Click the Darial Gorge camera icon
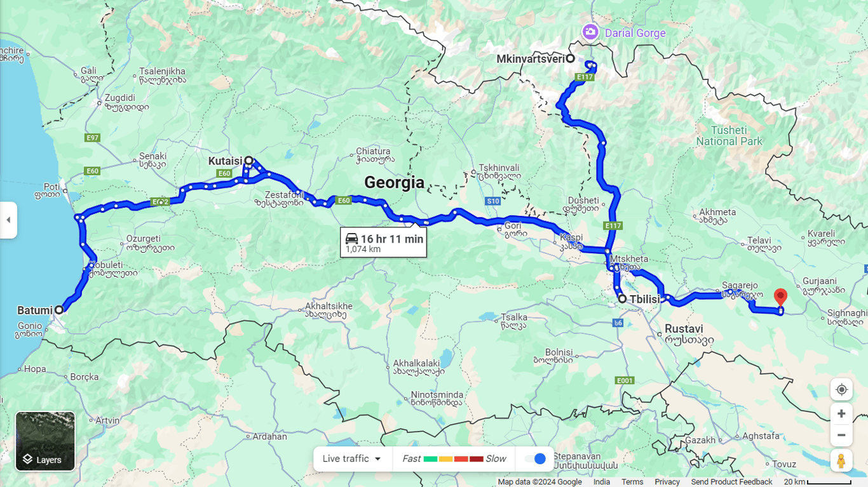Viewport: 868px width, 487px height. [x=590, y=32]
